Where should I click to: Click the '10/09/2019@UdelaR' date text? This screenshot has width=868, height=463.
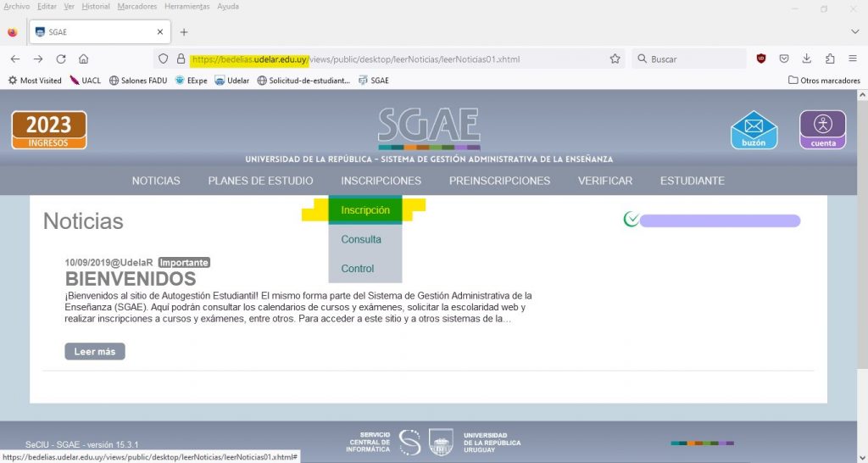(x=108, y=263)
